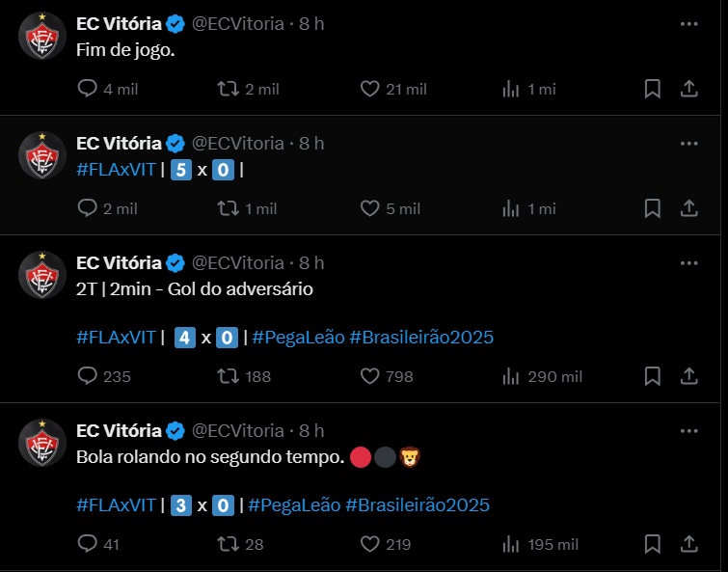
Task: Open #PegaLeão hashtag in the 4 x 0 tweet
Action: pos(299,338)
